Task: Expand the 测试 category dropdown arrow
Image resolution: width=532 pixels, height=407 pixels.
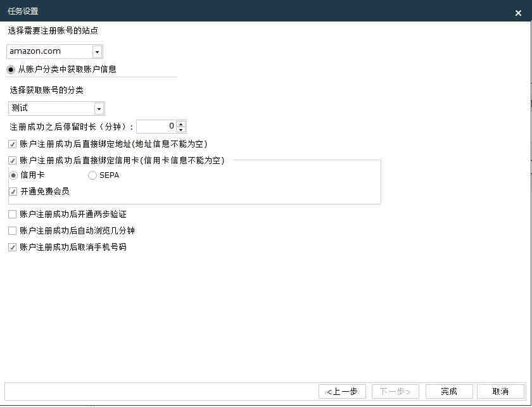Action: pos(99,108)
